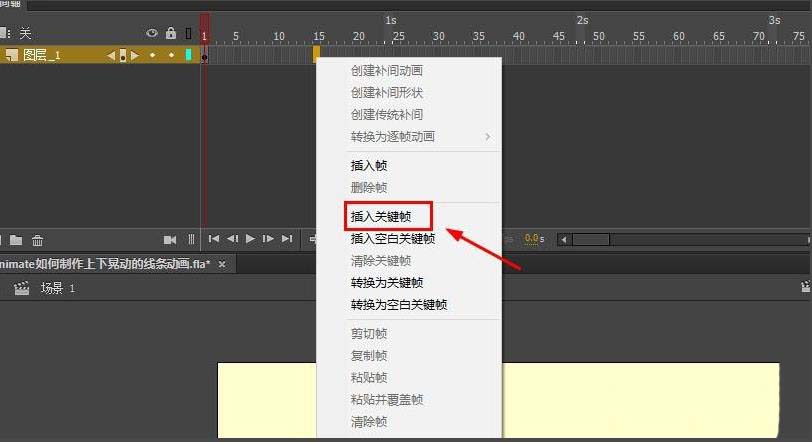The image size is (812, 442).
Task: Click the add camera icon
Action: (170, 240)
